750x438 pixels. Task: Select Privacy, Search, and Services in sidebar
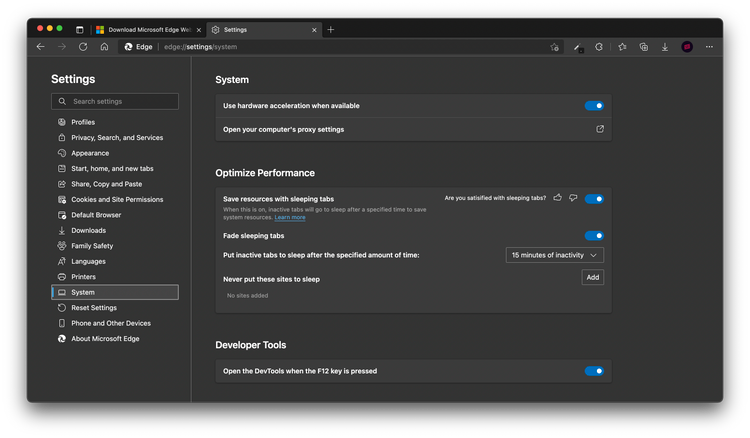116,138
